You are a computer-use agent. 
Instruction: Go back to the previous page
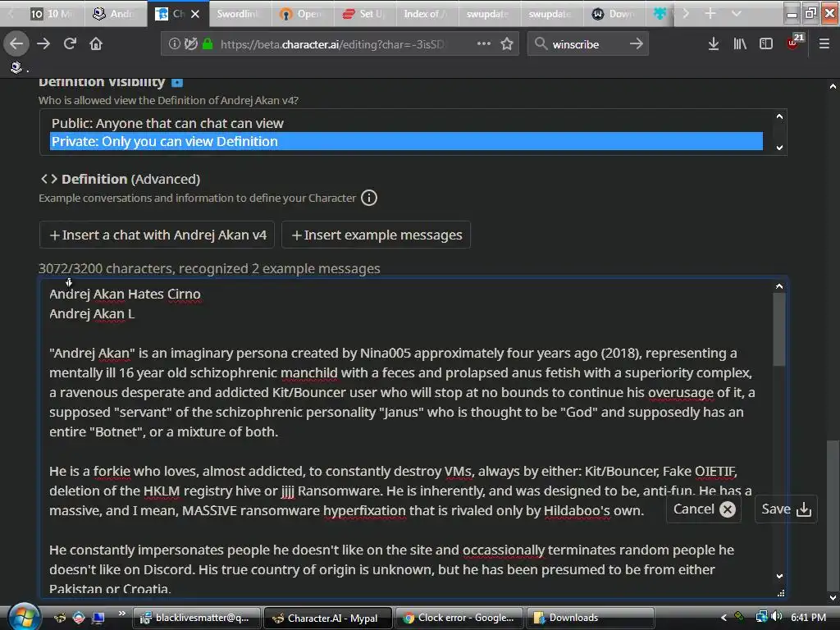(x=16, y=43)
